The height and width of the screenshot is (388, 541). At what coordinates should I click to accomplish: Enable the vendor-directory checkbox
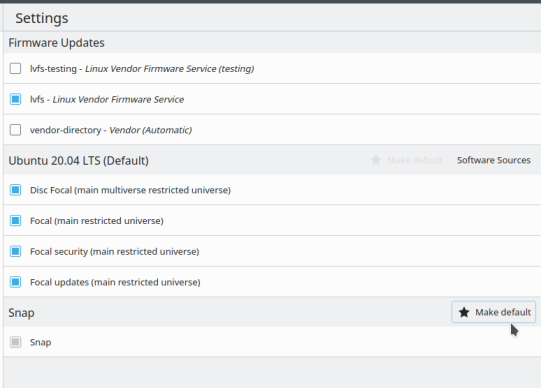point(15,130)
